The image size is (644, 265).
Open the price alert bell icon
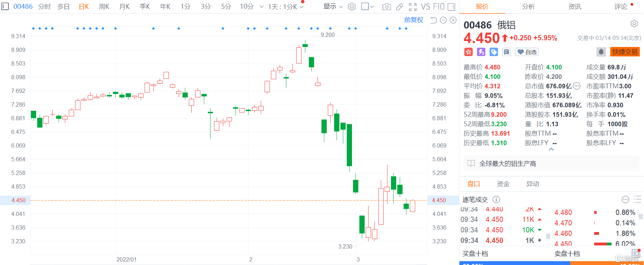(x=601, y=52)
